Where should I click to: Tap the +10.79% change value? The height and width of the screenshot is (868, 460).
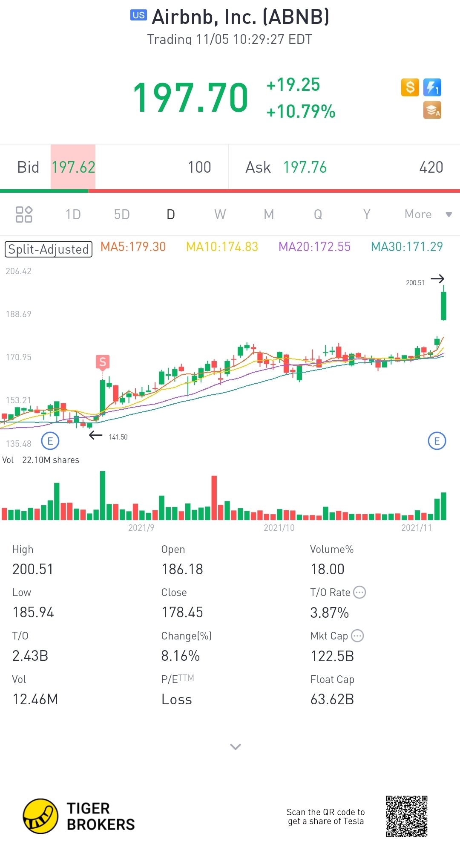301,111
